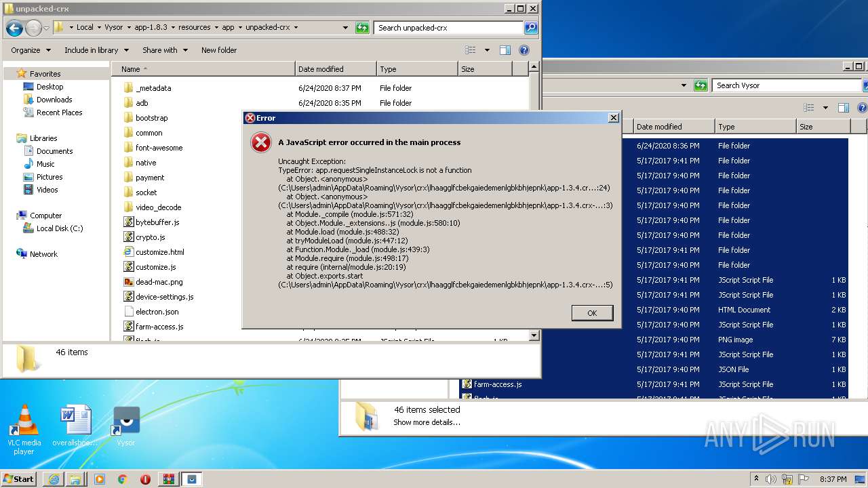Select the bytebuffer.js file
Image resolution: width=868 pixels, height=488 pixels.
click(x=157, y=222)
